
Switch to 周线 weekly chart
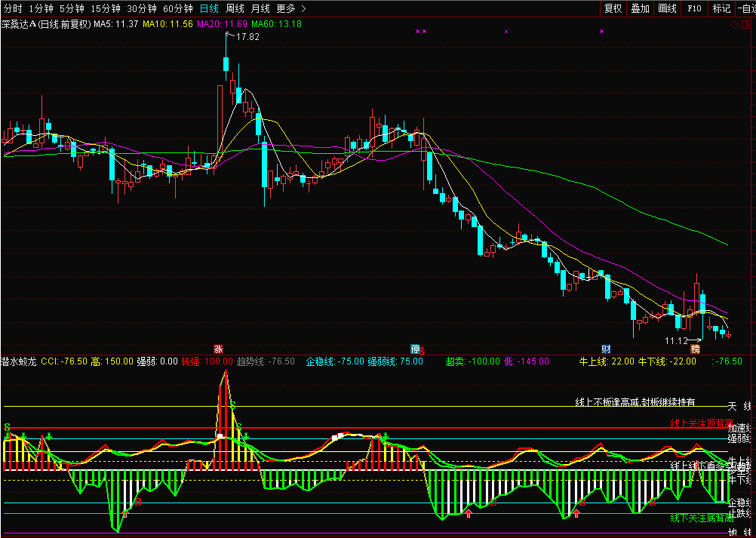click(235, 8)
